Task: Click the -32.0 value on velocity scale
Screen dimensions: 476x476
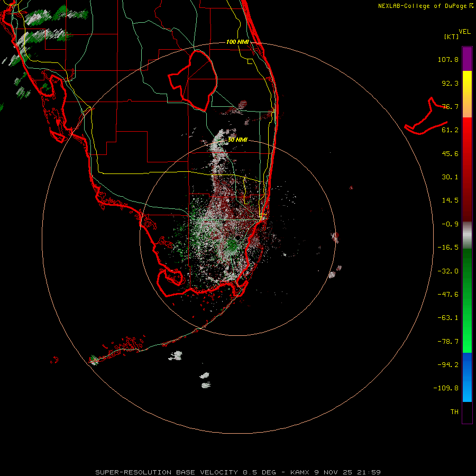Action: [448, 271]
